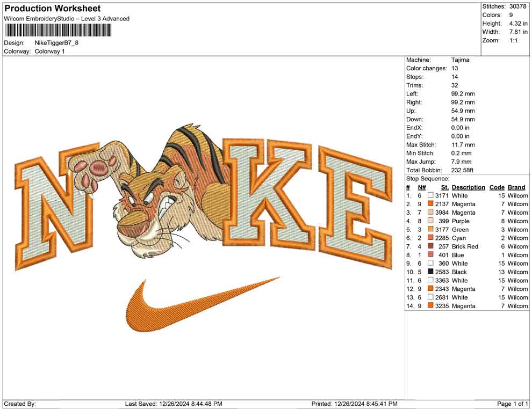The image size is (532, 409).
Task: Click 'Cyan' description in row 6
Action: click(x=459, y=238)
